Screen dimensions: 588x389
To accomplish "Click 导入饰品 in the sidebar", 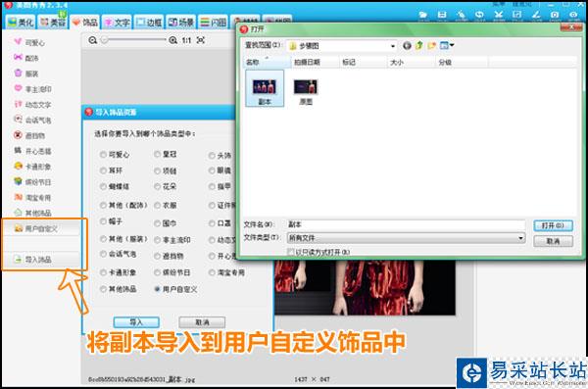I will point(41,260).
